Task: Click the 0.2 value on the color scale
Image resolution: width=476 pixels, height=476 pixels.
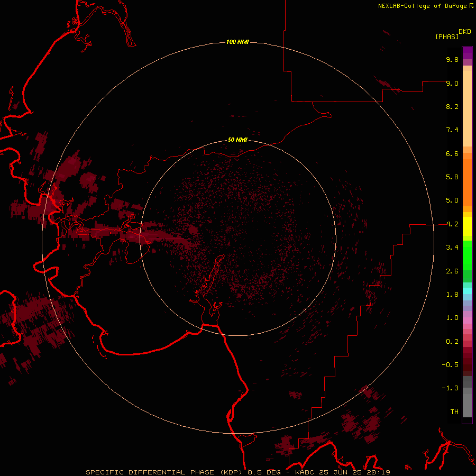Action: (x=452, y=342)
